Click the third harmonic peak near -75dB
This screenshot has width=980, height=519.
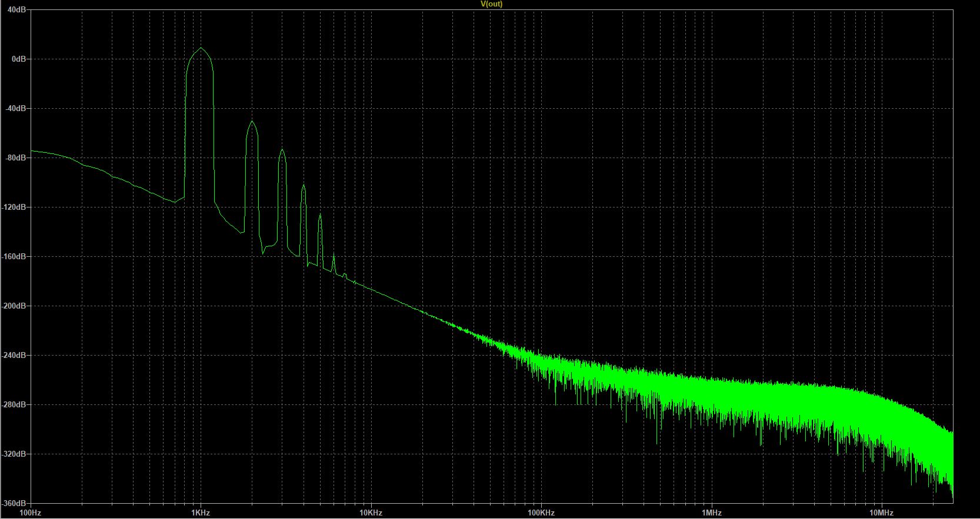coord(282,150)
